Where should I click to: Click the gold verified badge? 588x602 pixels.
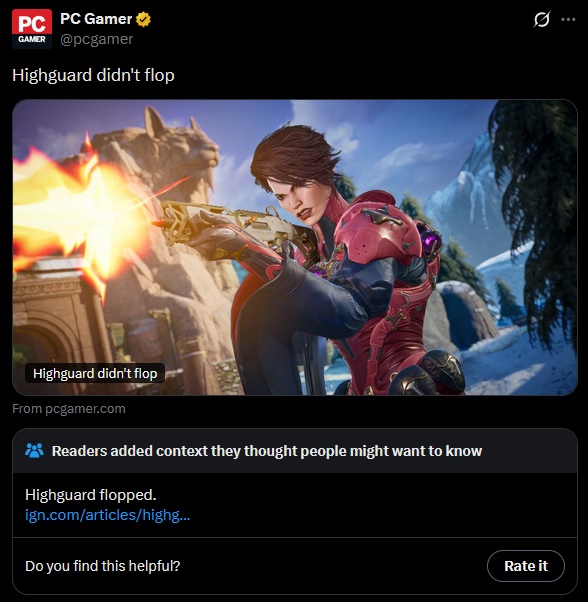[x=144, y=19]
